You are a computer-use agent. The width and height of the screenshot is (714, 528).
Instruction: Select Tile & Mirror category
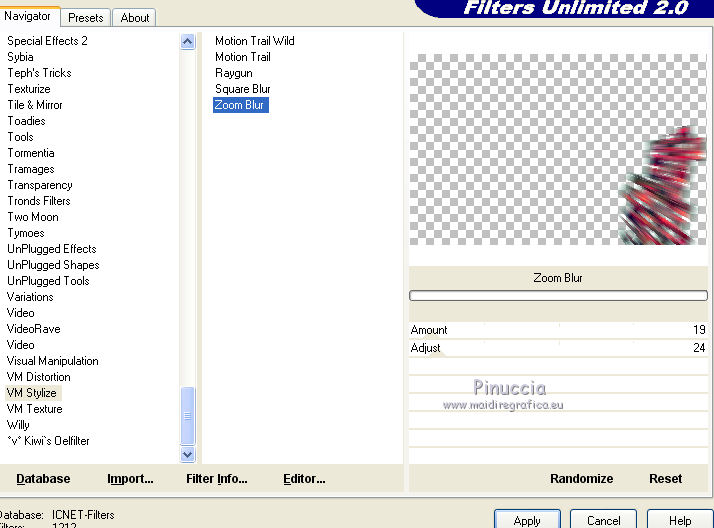[35, 105]
